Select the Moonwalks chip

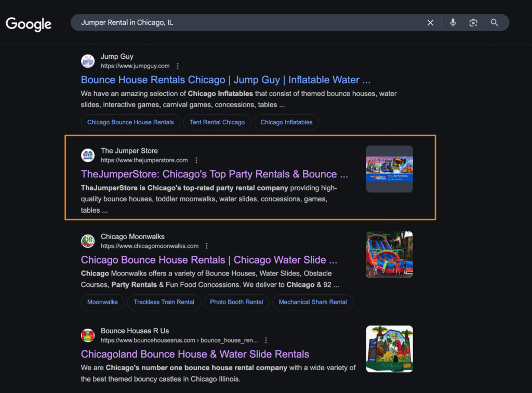click(102, 302)
